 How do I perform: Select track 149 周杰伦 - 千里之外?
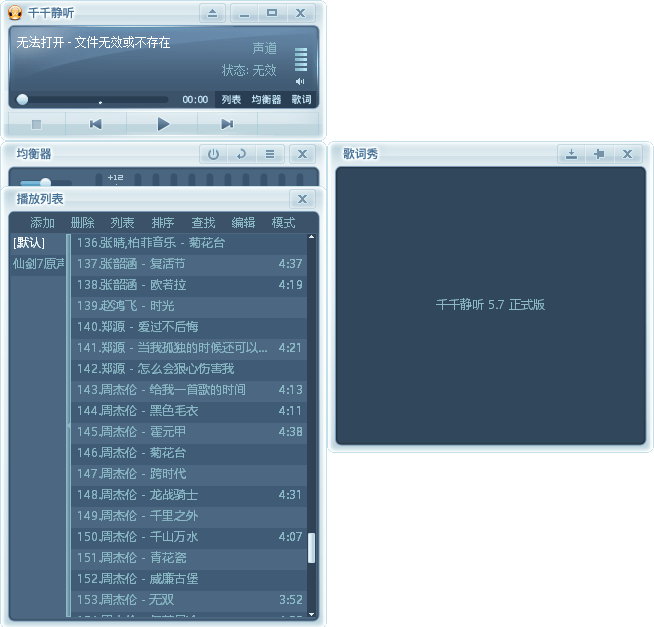[x=189, y=516]
